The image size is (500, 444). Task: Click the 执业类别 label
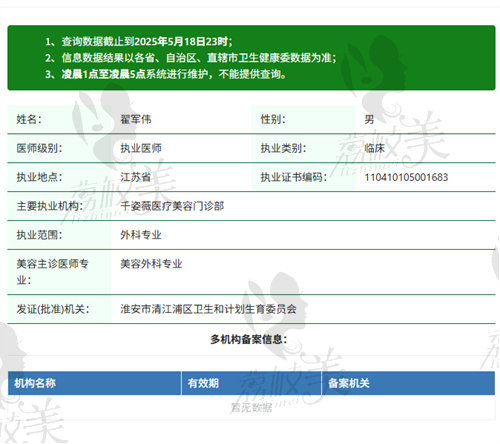283,148
